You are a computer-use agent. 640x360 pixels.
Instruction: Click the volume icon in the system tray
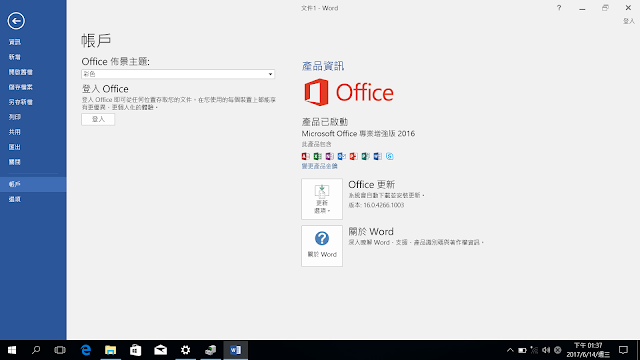(546, 350)
